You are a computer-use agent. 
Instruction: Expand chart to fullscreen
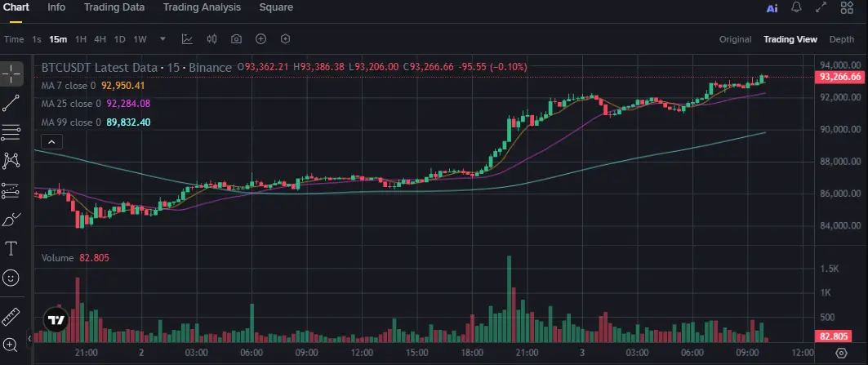(x=821, y=7)
